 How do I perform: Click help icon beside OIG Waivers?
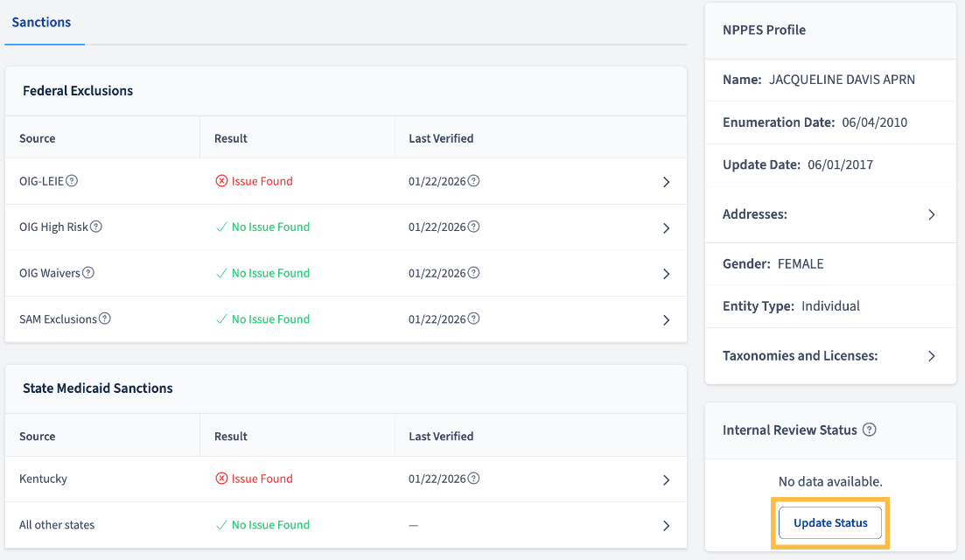(x=88, y=273)
